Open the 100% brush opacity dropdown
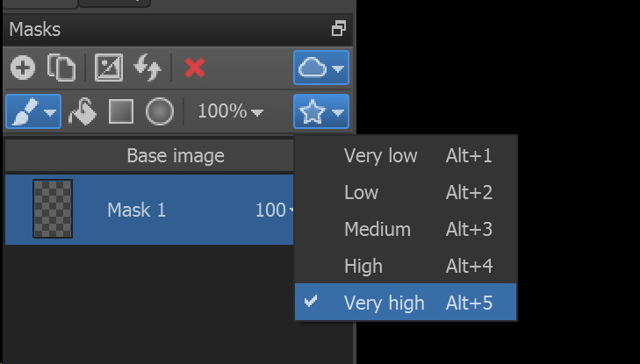 tap(231, 111)
